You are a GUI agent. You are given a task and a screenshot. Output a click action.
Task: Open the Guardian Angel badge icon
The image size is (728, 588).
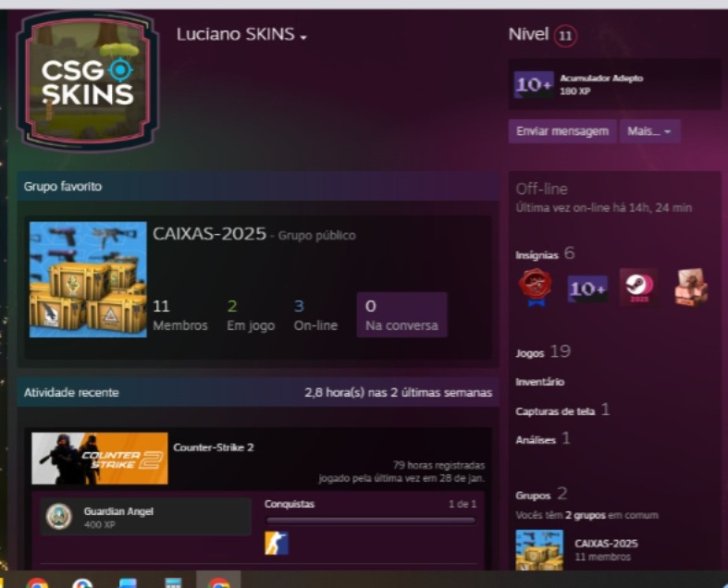59,517
